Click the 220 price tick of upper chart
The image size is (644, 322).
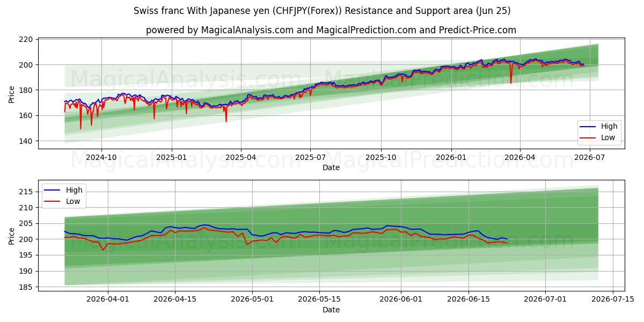27,39
